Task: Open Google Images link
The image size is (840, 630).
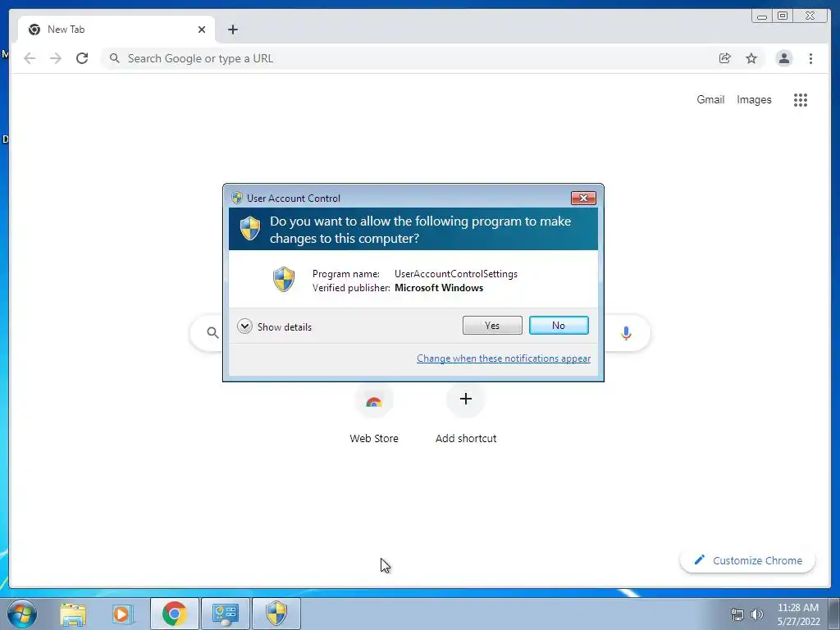Action: click(x=754, y=99)
